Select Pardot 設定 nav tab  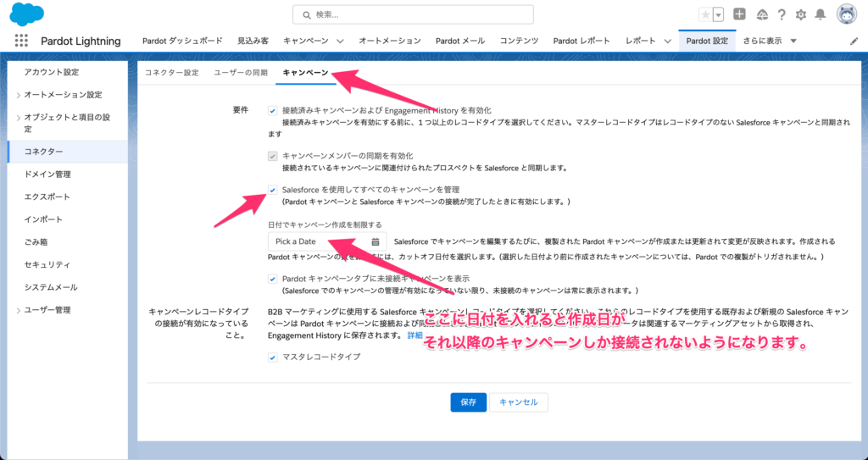tap(707, 41)
